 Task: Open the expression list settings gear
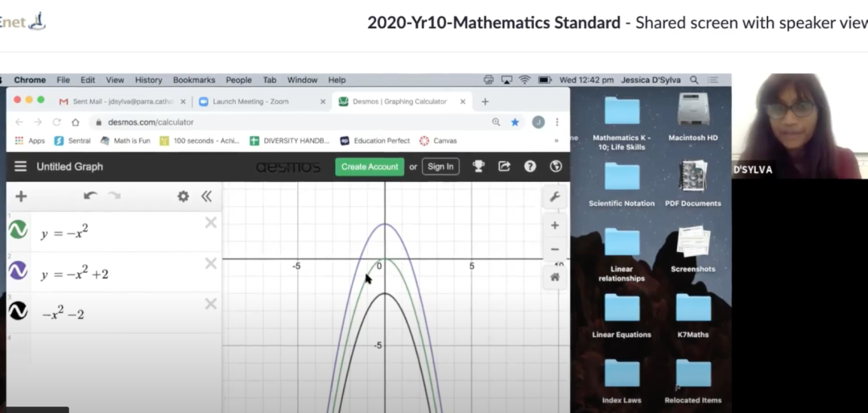point(184,196)
